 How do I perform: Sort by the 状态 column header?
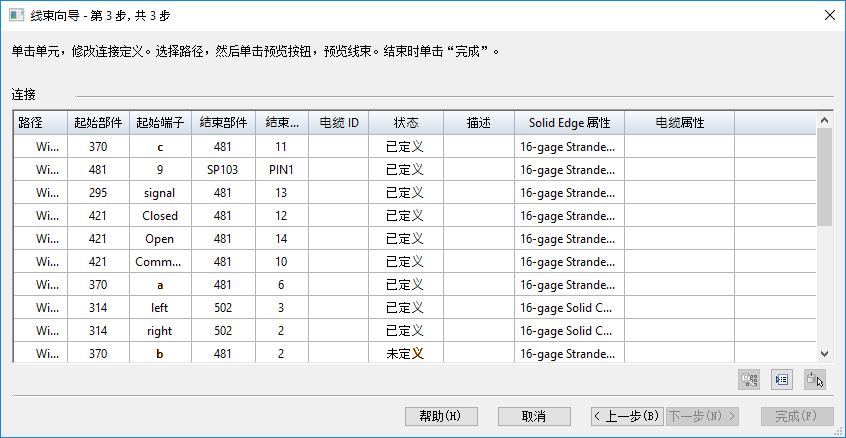[405, 123]
